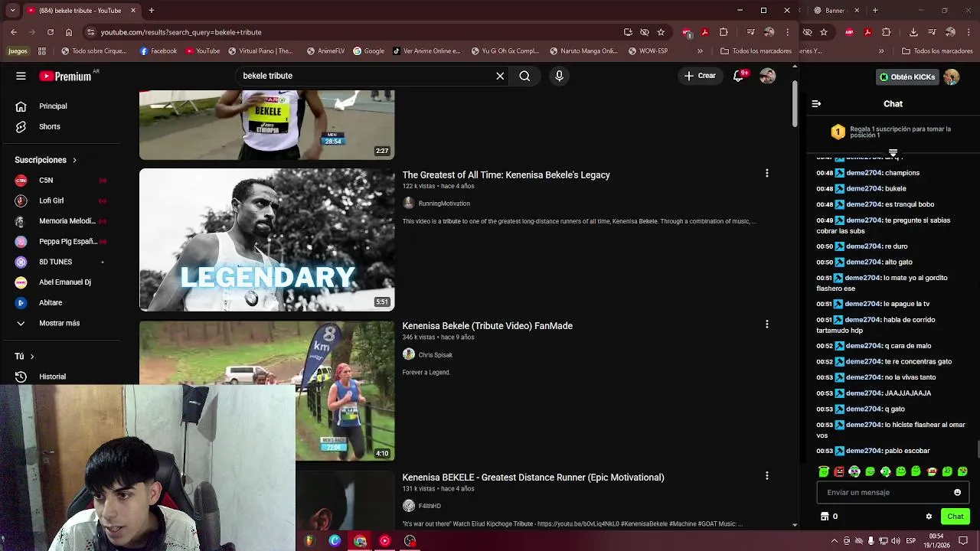The width and height of the screenshot is (980, 551).
Task: Run search with the magnifier button
Action: [x=524, y=76]
